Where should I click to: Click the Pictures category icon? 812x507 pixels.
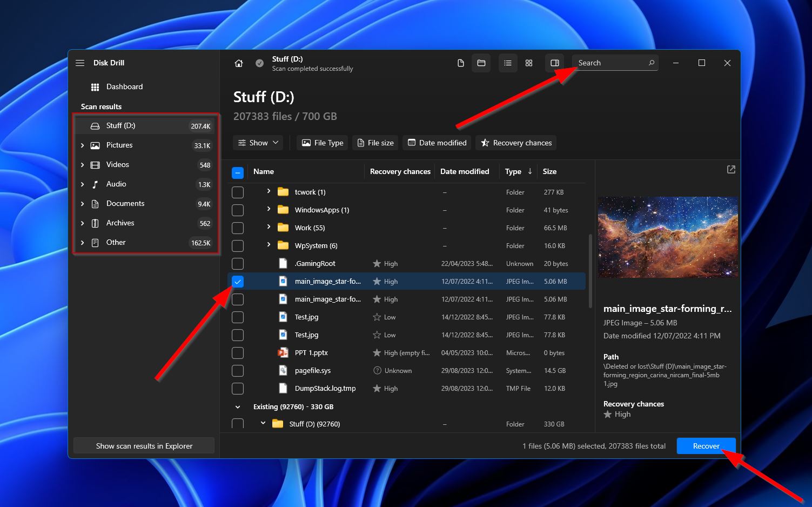pyautogui.click(x=95, y=145)
